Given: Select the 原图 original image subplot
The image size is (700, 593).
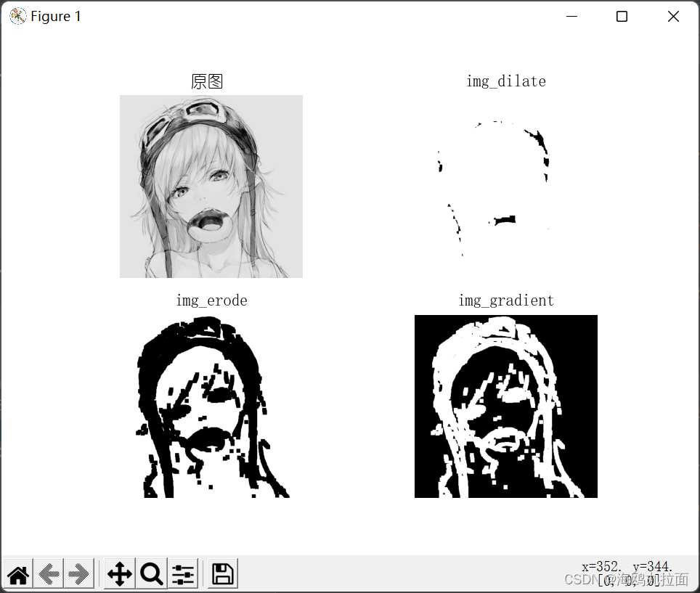Looking at the screenshot, I should tap(211, 187).
